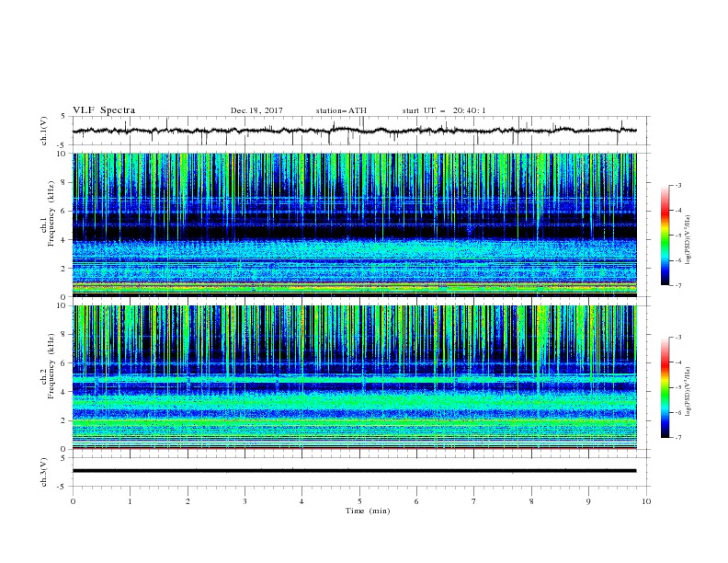Click tick label "9" on the Time axis
Viewport: 728px width, 563px height.
588,501
